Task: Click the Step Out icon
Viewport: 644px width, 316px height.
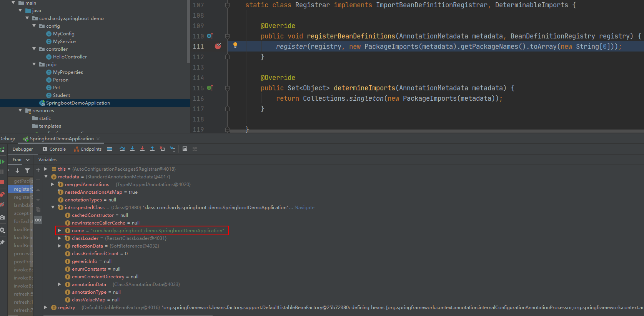Action: click(x=152, y=149)
